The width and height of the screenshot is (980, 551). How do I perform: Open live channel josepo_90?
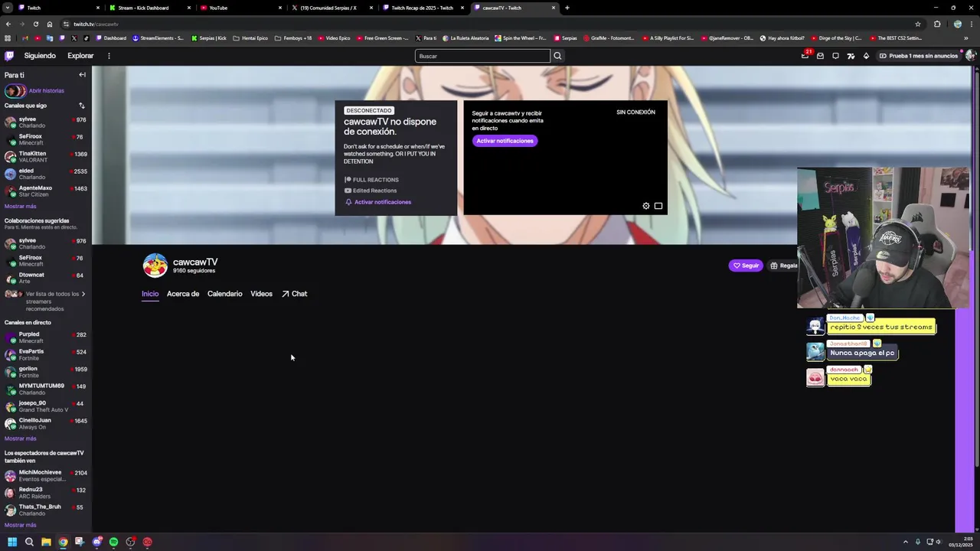(x=46, y=406)
